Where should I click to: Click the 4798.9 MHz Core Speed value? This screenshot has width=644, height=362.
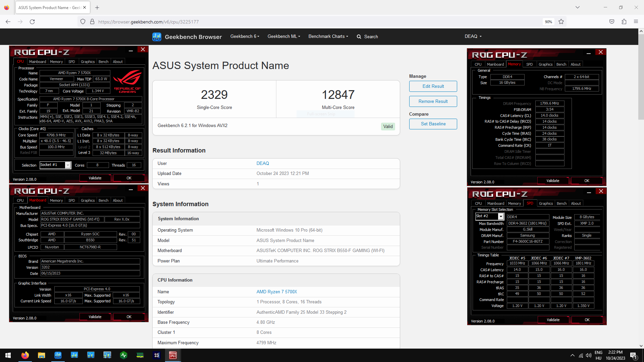coord(56,135)
